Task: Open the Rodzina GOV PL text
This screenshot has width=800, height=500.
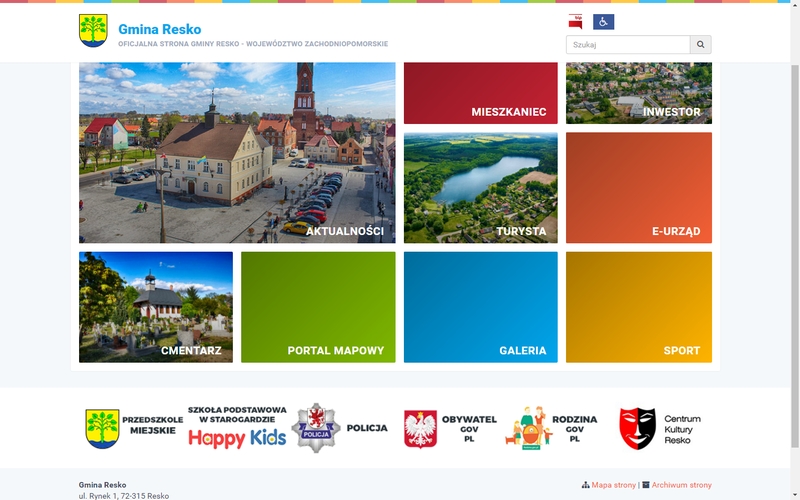Action: [x=574, y=429]
